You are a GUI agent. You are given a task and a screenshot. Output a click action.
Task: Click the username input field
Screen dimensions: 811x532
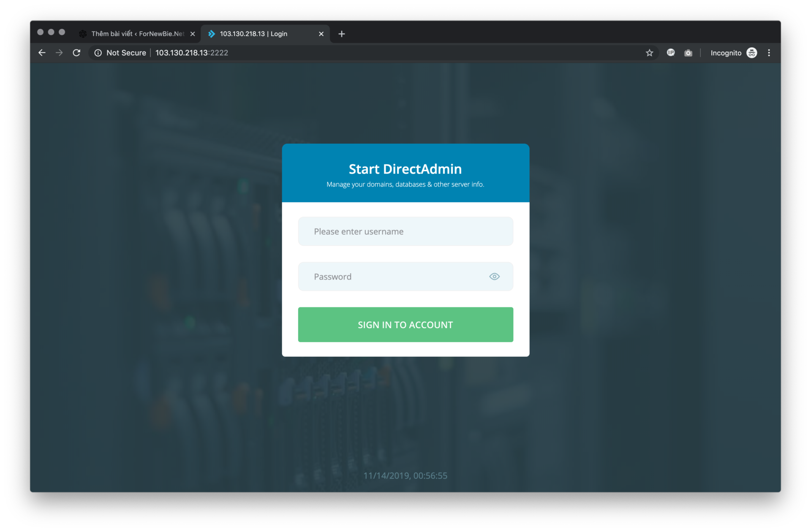click(x=405, y=231)
